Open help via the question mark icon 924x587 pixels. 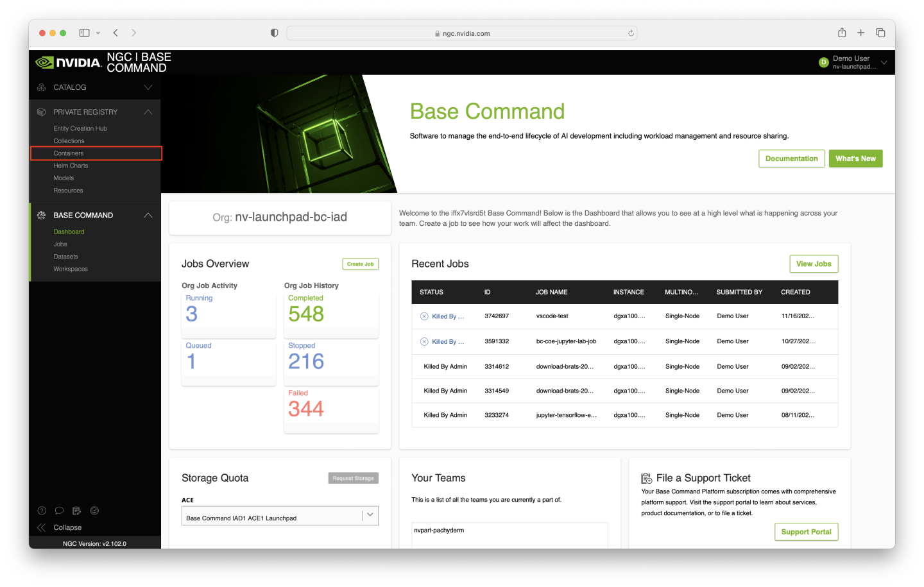[x=42, y=511]
